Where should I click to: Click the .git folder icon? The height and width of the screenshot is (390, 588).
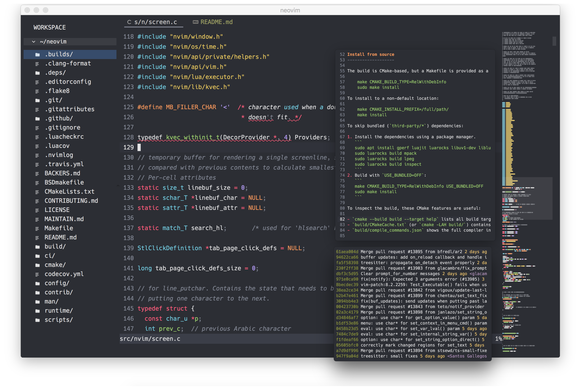[x=38, y=100]
